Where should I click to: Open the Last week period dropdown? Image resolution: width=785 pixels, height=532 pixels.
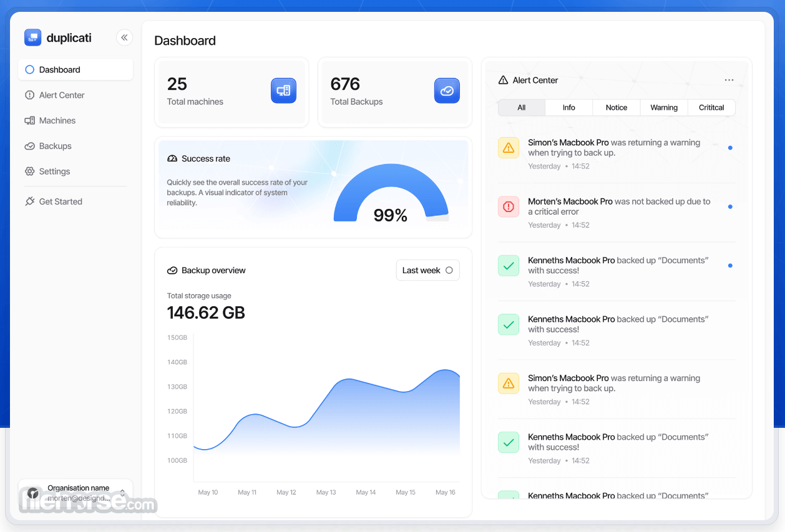[x=428, y=270]
